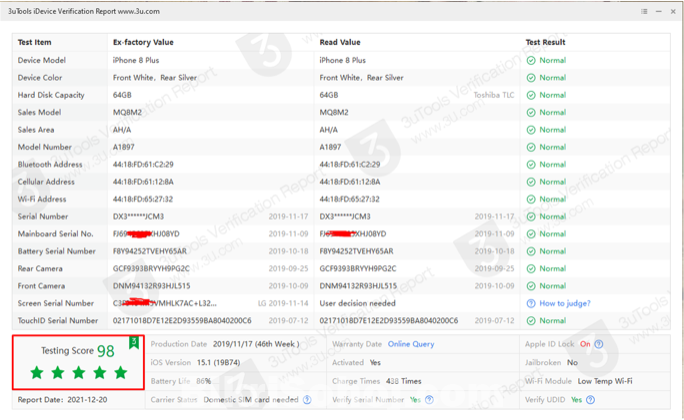Screen dimensions: 684x420
Task: Click Normal check icon for Device Color
Action: point(531,78)
